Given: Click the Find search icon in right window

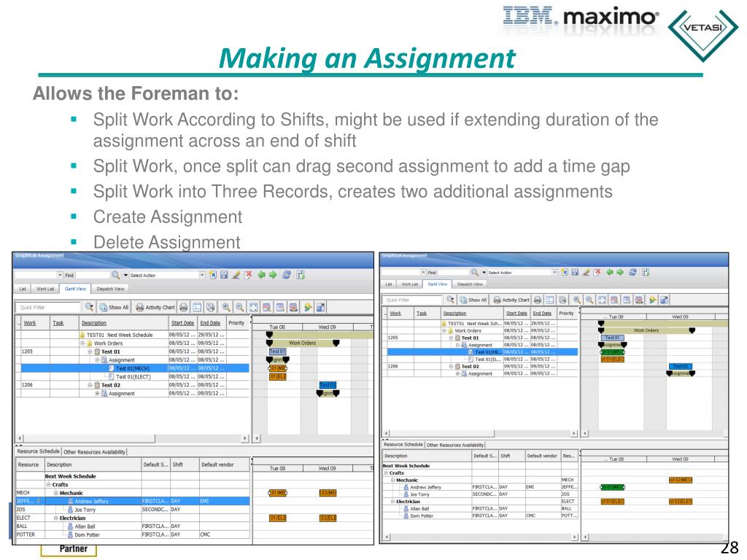Looking at the screenshot, I should (474, 273).
